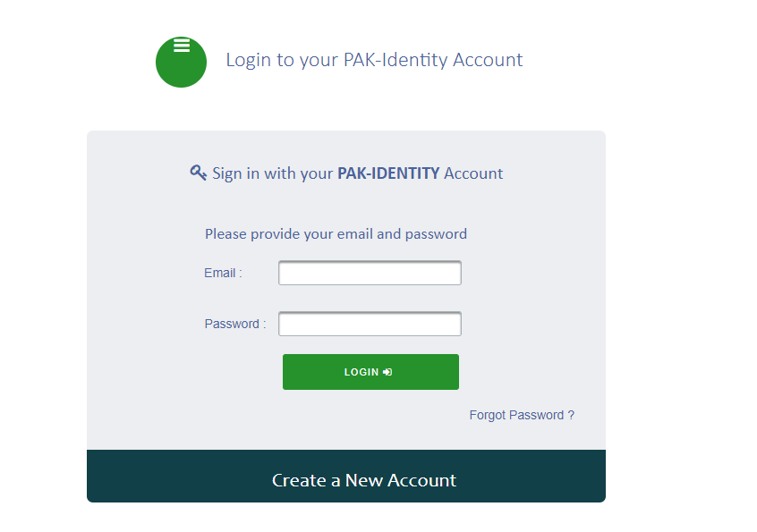This screenshot has height=532, width=757.
Task: Click the question mark after Forgot Password
Action: [x=571, y=415]
